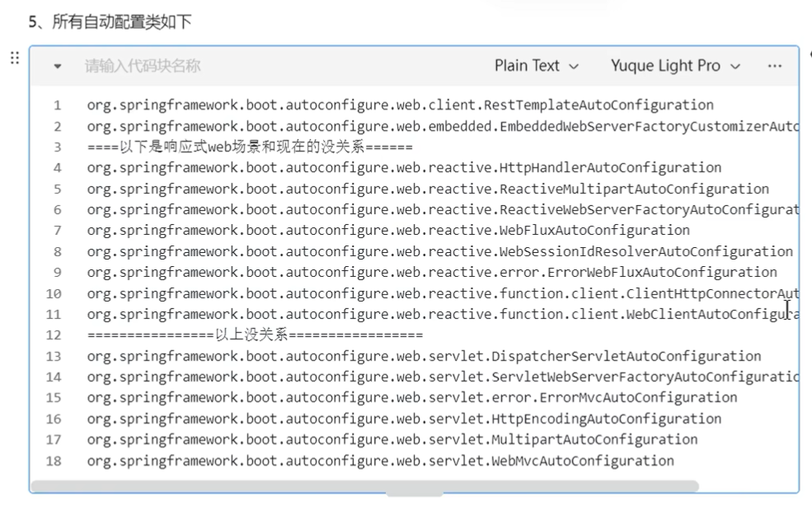Click the six-dot block drag handle icon
Viewport: 812px width, 524px height.
click(15, 58)
